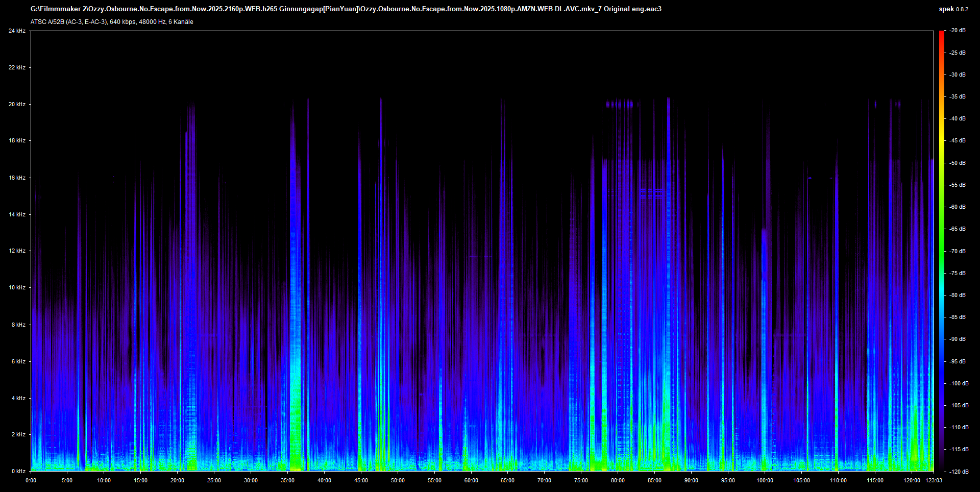Click the 0 kHz frequency axis label
980x492 pixels.
(x=18, y=471)
